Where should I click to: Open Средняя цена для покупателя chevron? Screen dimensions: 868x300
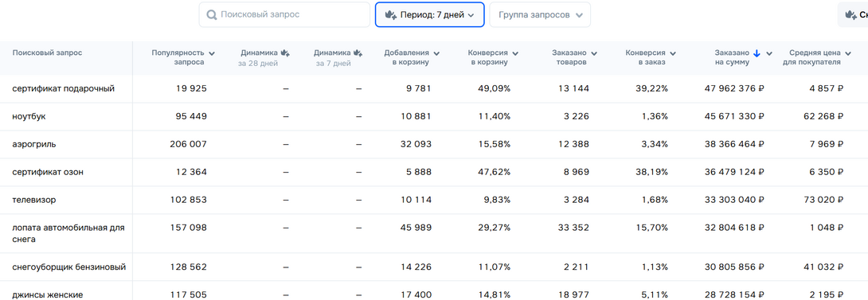[847, 53]
